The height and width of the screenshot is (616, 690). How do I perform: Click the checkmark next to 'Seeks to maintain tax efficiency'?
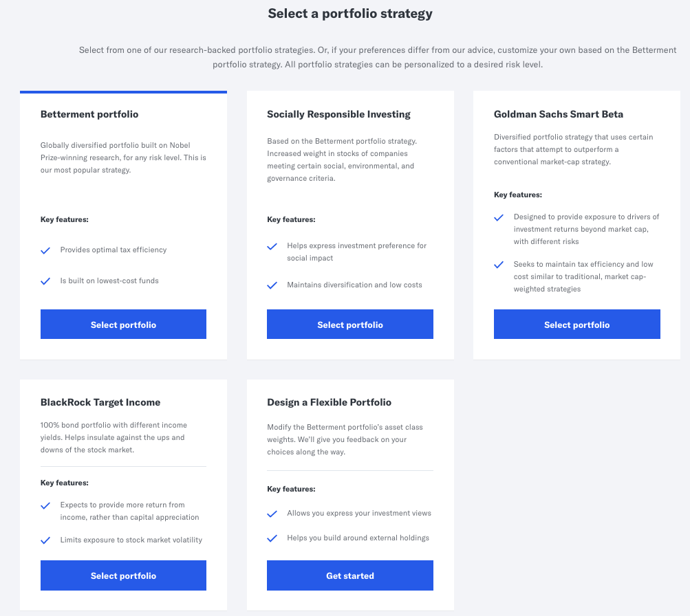tap(499, 265)
